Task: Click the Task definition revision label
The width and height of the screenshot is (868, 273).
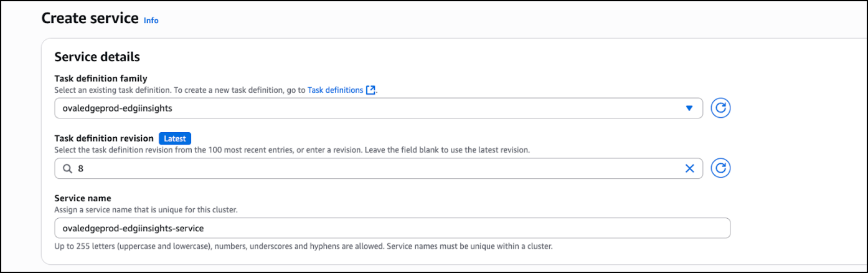Action: 103,138
